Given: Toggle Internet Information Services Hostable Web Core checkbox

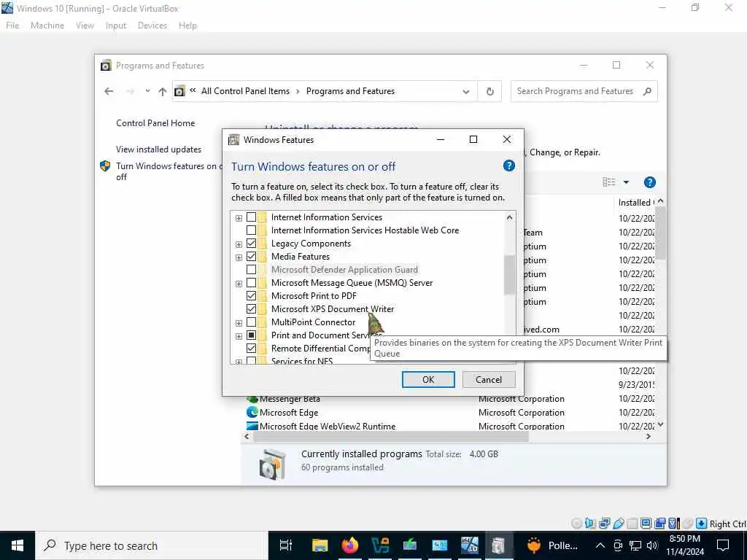Looking at the screenshot, I should click(x=251, y=230).
